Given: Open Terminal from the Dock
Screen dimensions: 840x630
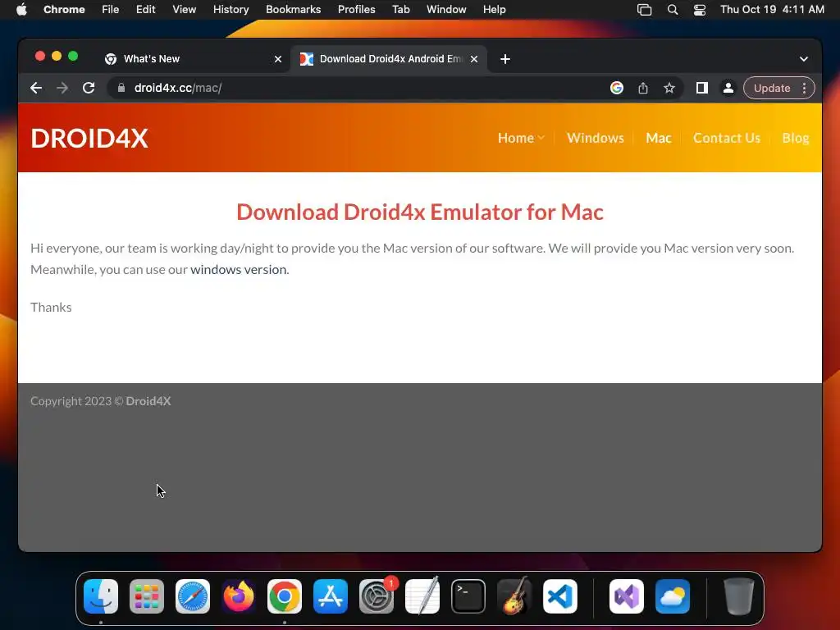Looking at the screenshot, I should [468, 596].
